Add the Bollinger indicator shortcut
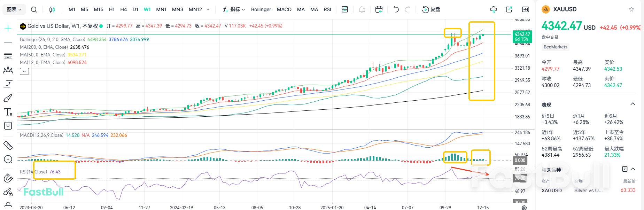The height and width of the screenshot is (210, 644). click(x=261, y=9)
